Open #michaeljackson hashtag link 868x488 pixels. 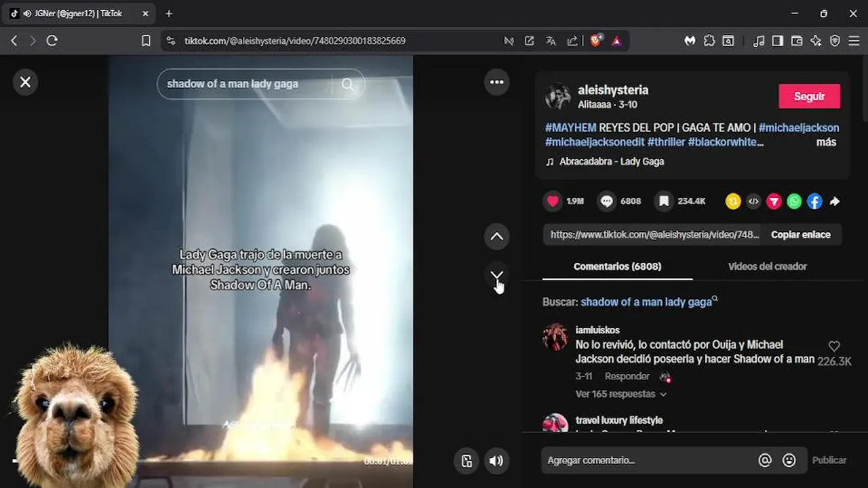pyautogui.click(x=799, y=127)
